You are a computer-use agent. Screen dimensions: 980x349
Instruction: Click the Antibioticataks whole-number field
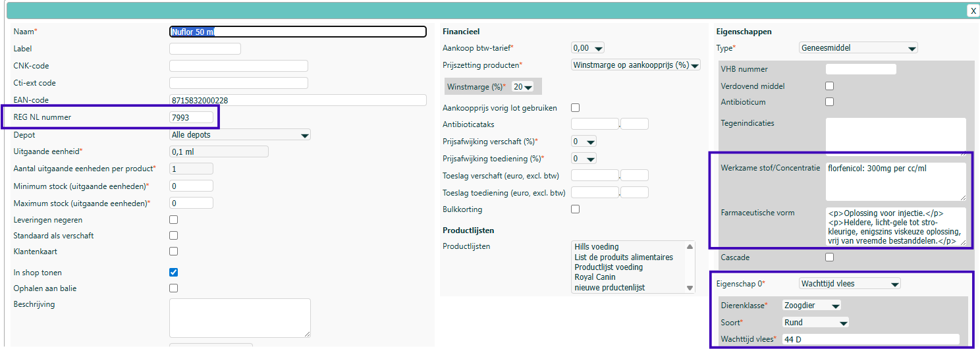point(595,124)
